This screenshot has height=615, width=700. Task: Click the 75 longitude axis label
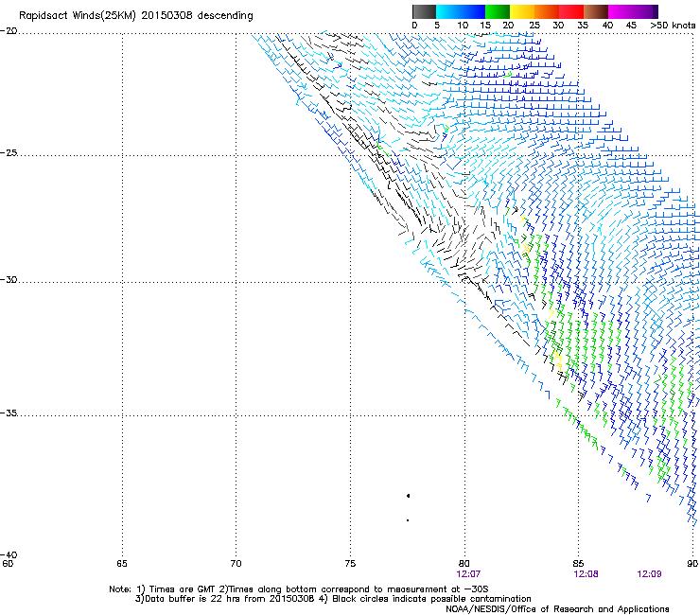[x=350, y=564]
